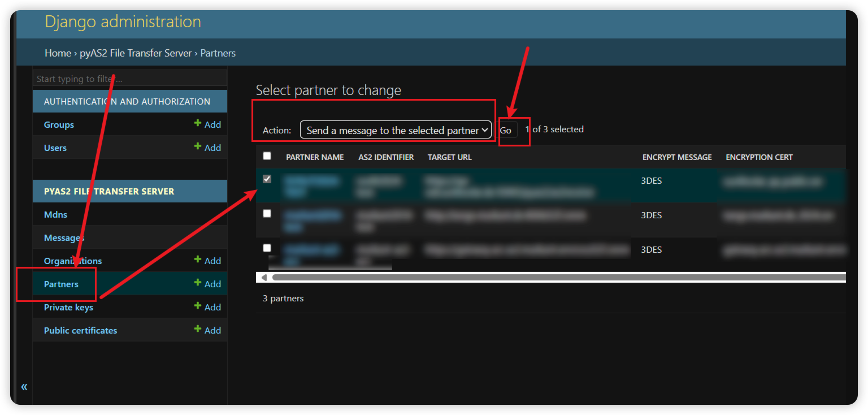The height and width of the screenshot is (415, 868).
Task: Sort by the Partner Name column header
Action: 315,157
